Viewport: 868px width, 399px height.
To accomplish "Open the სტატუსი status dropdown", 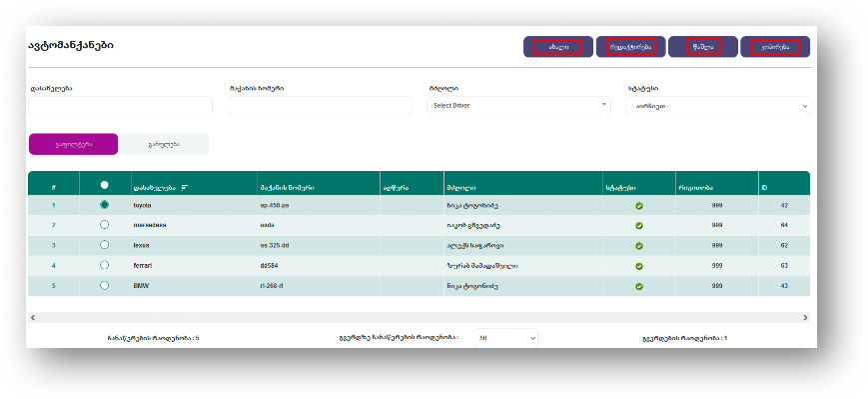I will (718, 106).
